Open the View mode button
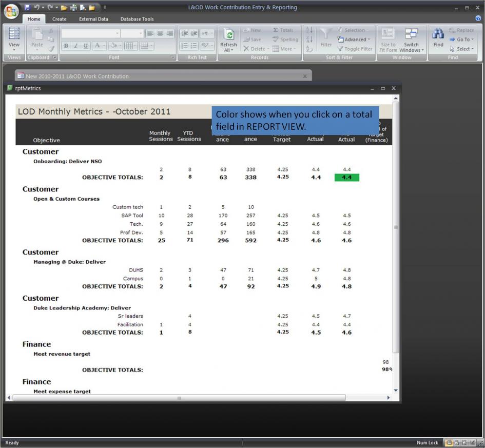 (14, 39)
